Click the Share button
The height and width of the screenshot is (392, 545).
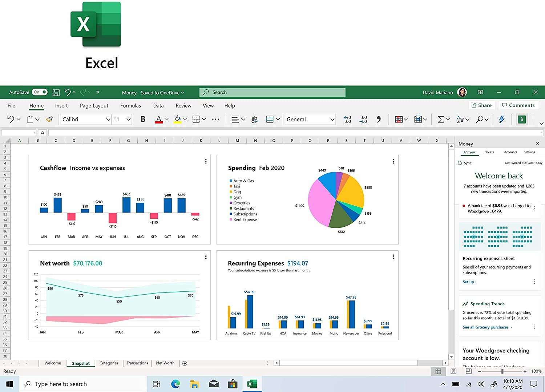click(481, 105)
